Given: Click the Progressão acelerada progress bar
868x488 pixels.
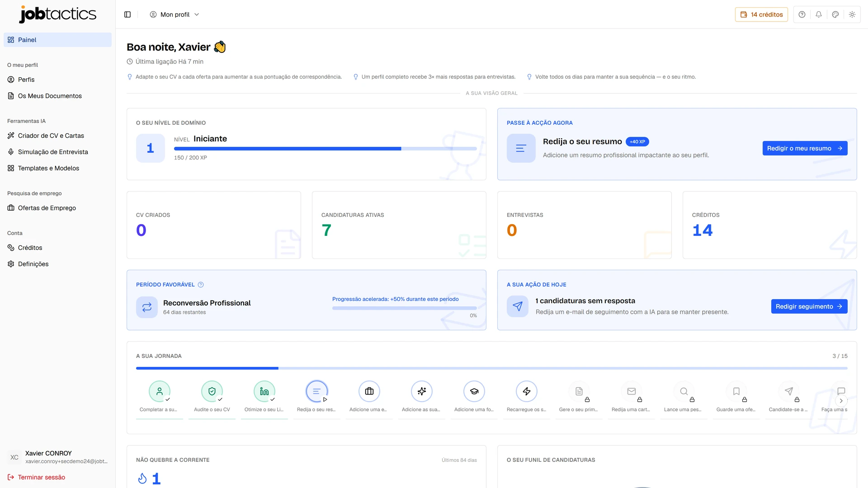Looking at the screenshot, I should [x=405, y=308].
